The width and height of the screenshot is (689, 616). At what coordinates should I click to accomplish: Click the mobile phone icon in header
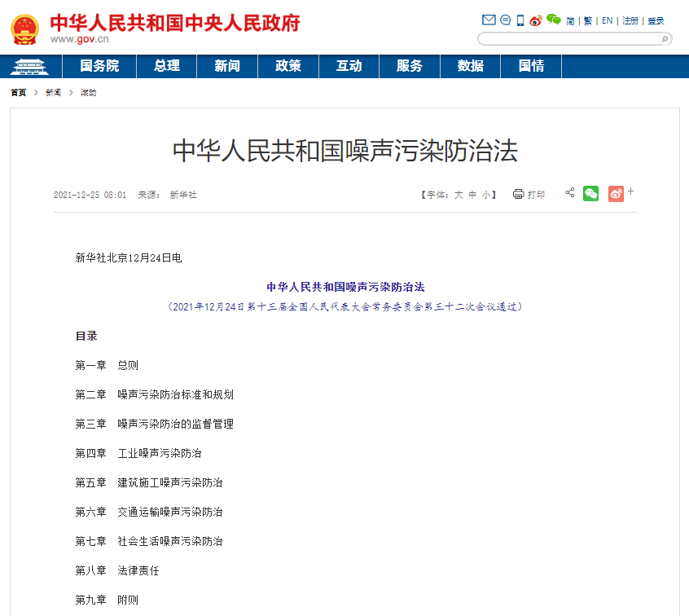(x=520, y=20)
